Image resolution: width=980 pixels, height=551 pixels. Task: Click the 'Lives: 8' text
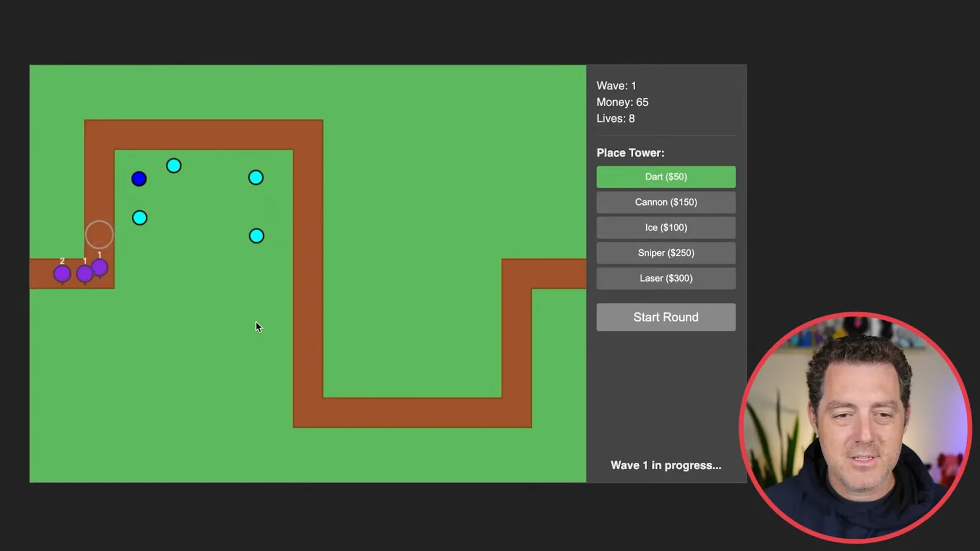pyautogui.click(x=616, y=119)
